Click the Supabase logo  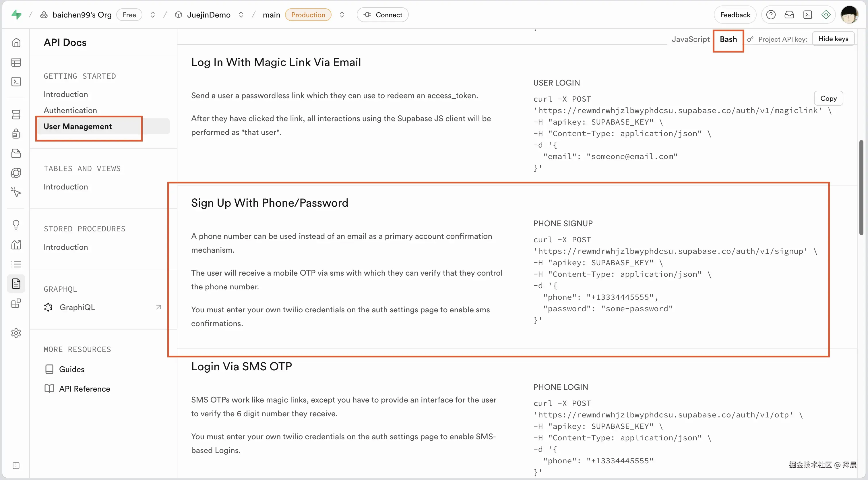16,15
